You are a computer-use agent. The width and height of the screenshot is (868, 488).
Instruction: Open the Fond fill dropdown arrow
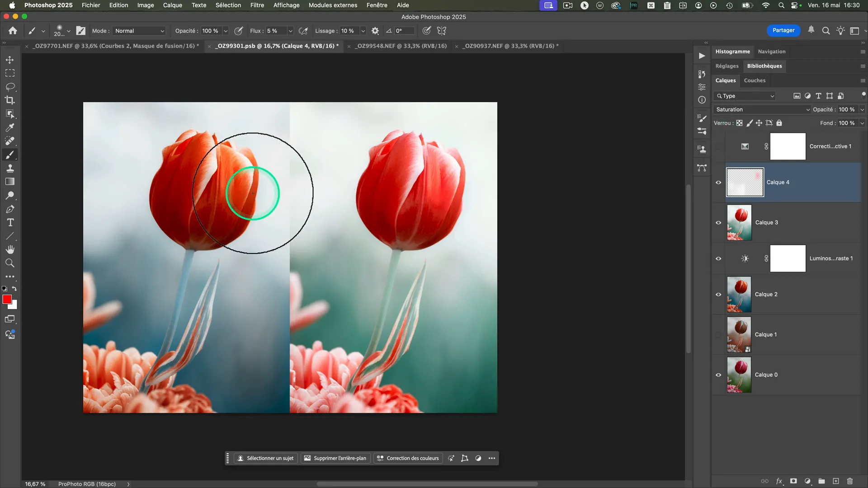pyautogui.click(x=862, y=123)
